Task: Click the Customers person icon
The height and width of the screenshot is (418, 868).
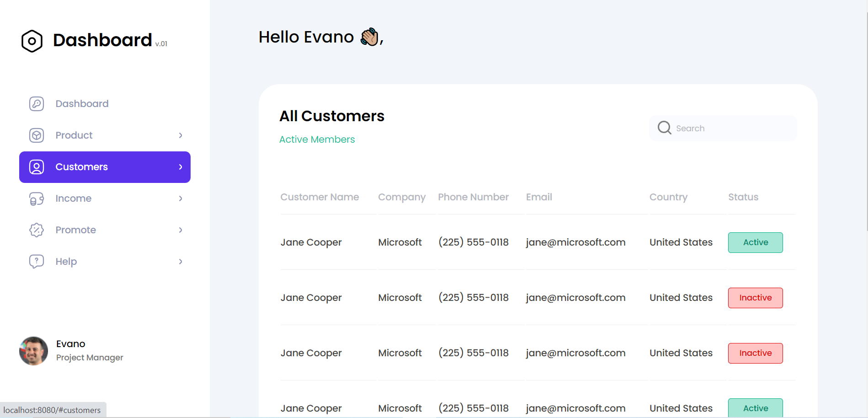Action: point(36,167)
